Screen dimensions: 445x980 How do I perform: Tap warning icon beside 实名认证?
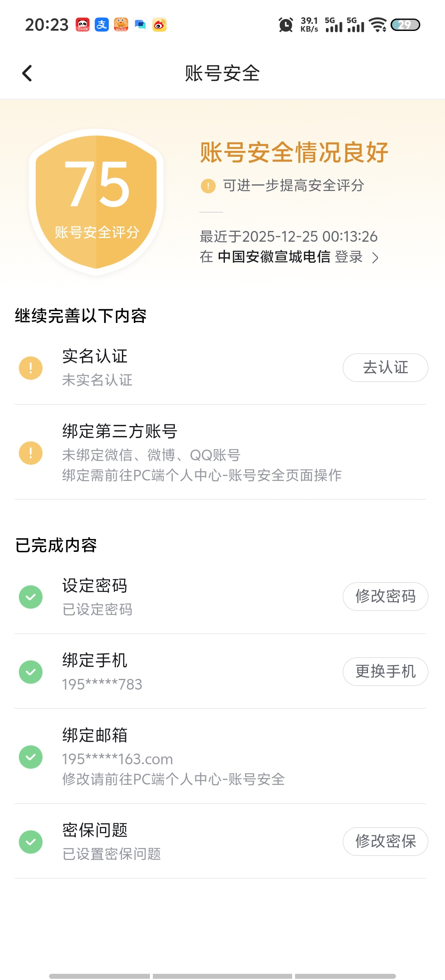click(31, 368)
